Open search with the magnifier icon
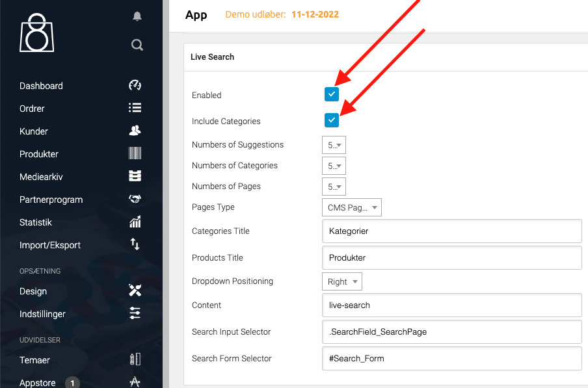588x388 pixels. 137,45
